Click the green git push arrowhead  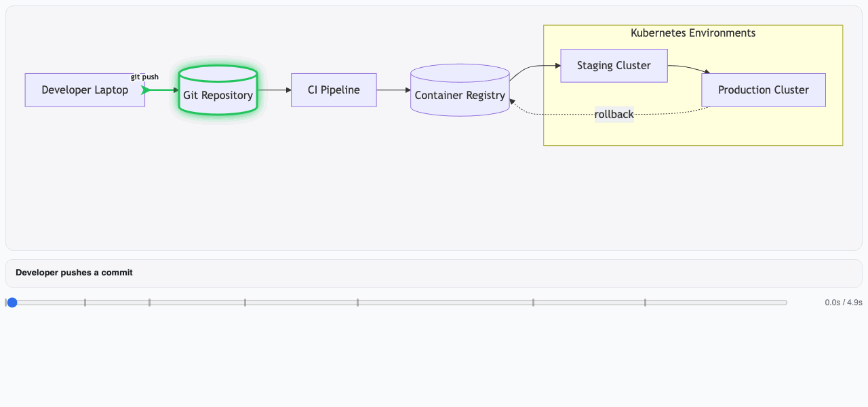146,90
